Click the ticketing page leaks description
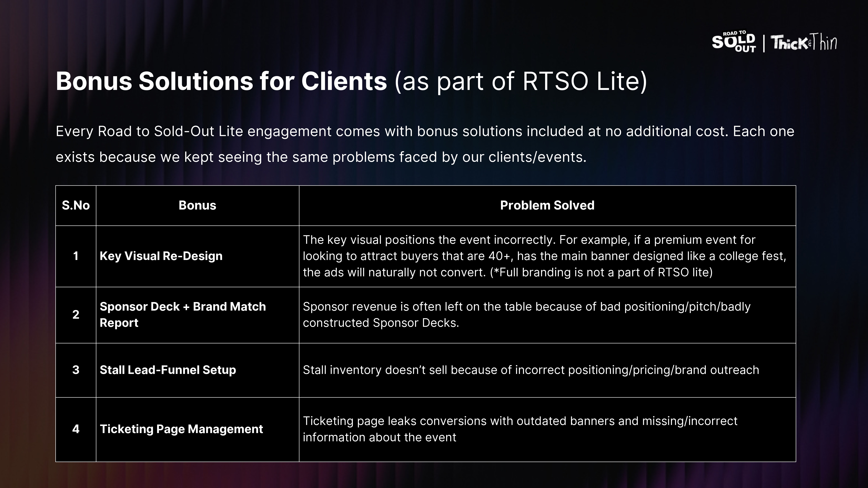This screenshot has height=488, width=868. [520, 429]
